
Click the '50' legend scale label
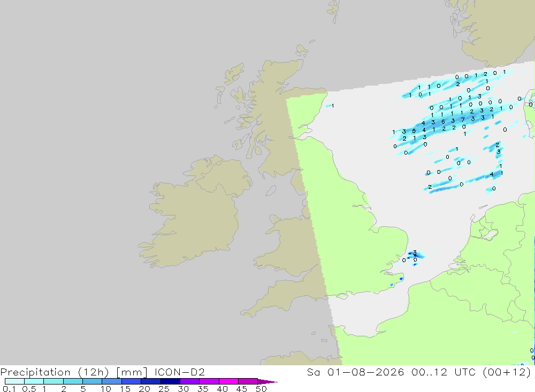click(261, 389)
